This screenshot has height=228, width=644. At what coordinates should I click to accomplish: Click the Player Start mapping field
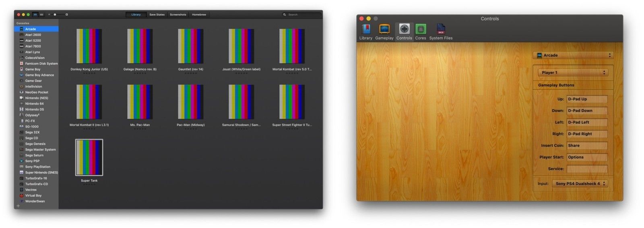(587, 157)
